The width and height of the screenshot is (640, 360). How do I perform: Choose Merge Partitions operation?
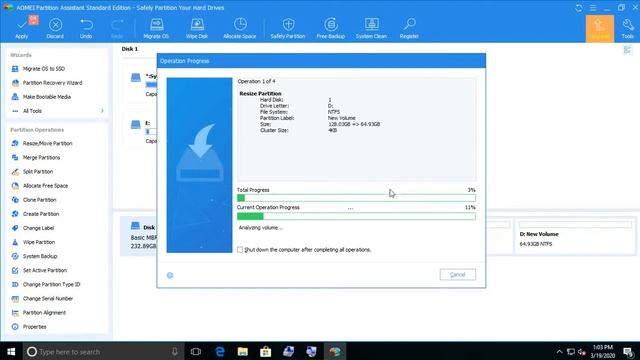tap(36, 158)
